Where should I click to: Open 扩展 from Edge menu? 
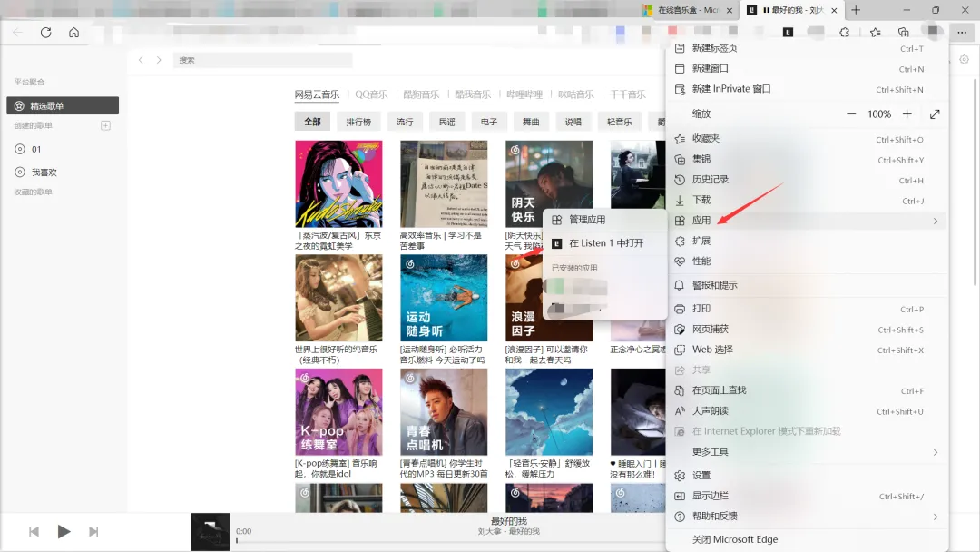coord(807,241)
